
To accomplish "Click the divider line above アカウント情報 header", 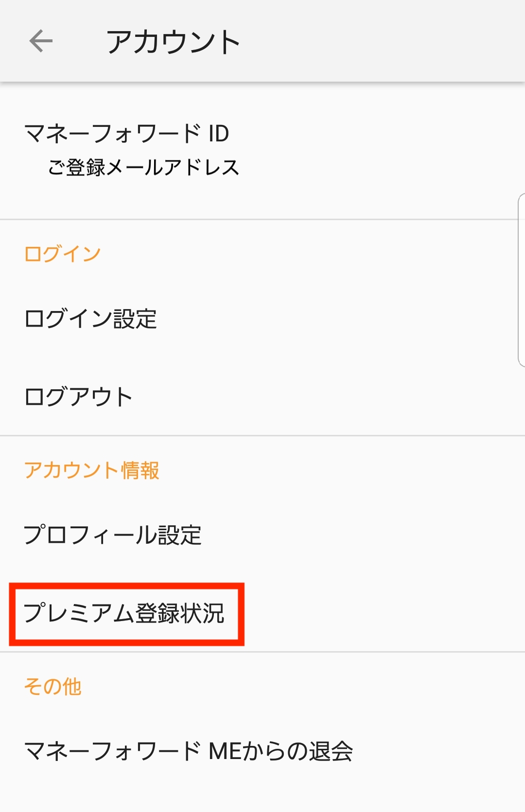I will tap(262, 435).
